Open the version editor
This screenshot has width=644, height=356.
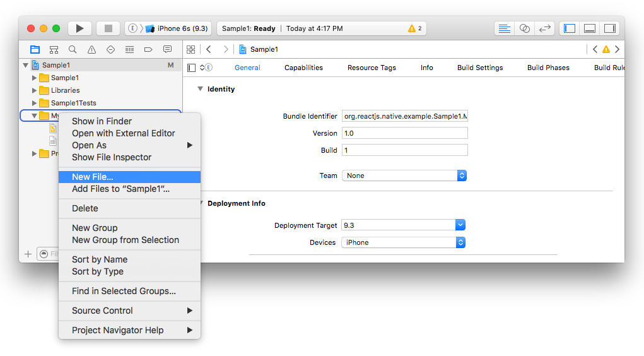544,28
